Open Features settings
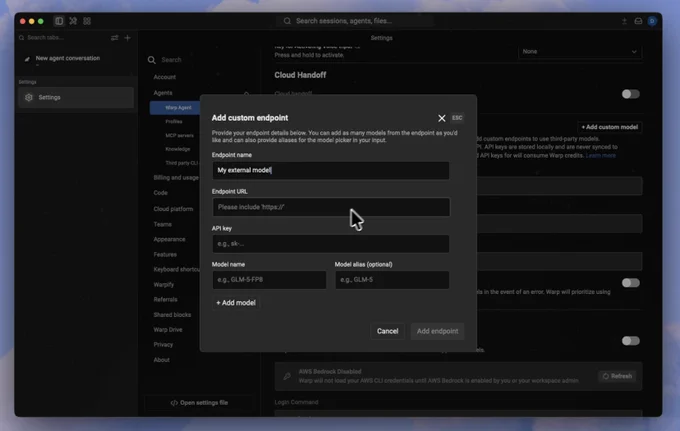680x431 pixels. 165,255
